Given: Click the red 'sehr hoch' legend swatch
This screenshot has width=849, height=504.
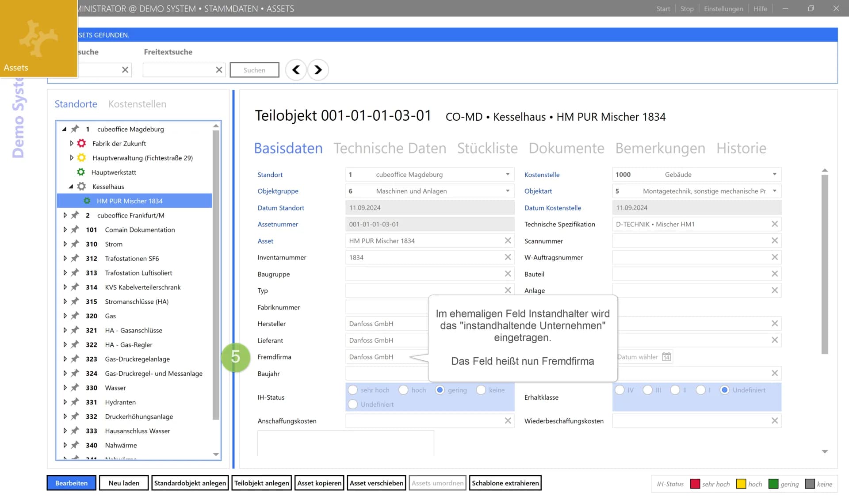Looking at the screenshot, I should coord(695,484).
